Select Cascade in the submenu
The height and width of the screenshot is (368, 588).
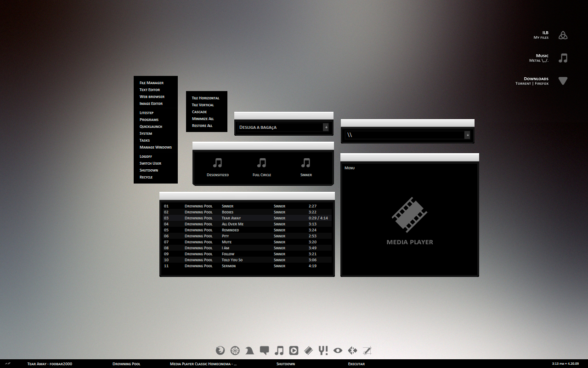[199, 112]
